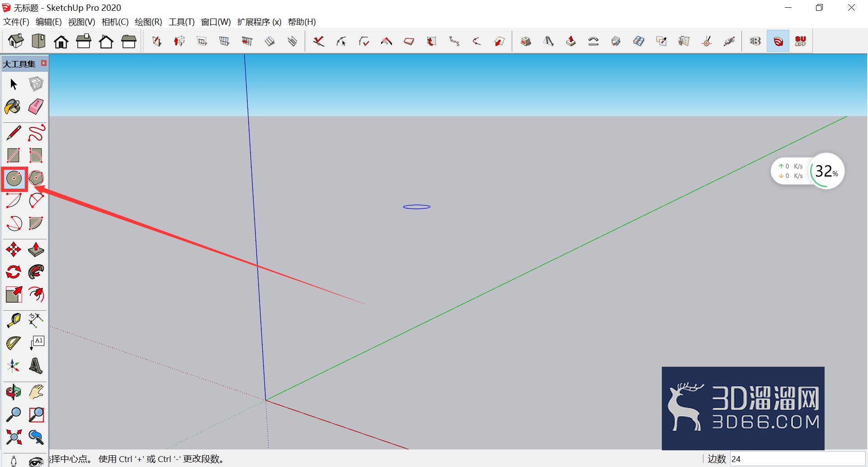Select the Orbit camera tool
Viewport: 868px width, 467px height.
coord(14,392)
